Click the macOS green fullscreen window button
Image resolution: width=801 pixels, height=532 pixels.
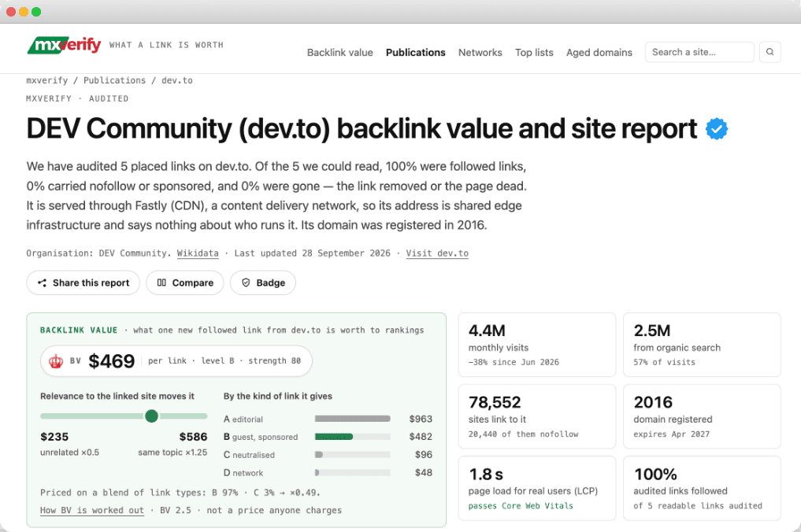click(x=36, y=12)
